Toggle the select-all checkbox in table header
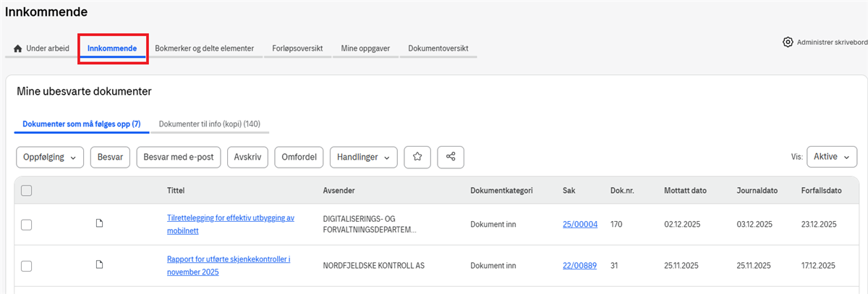Viewport: 868px width, 294px height. 27,191
